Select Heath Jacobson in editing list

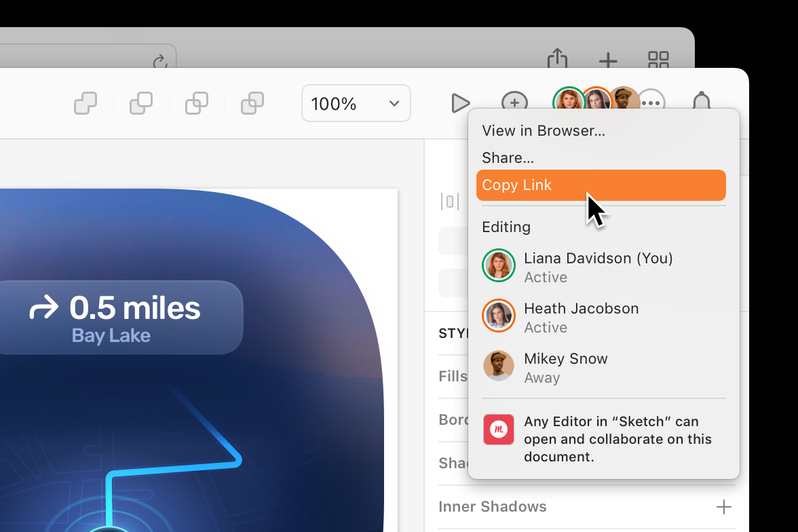(x=581, y=317)
